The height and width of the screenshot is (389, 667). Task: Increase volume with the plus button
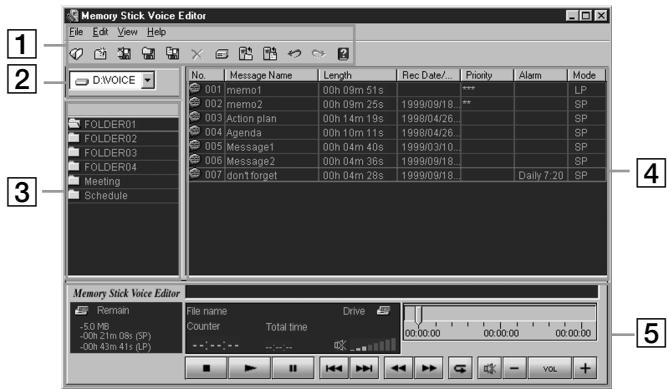[585, 368]
